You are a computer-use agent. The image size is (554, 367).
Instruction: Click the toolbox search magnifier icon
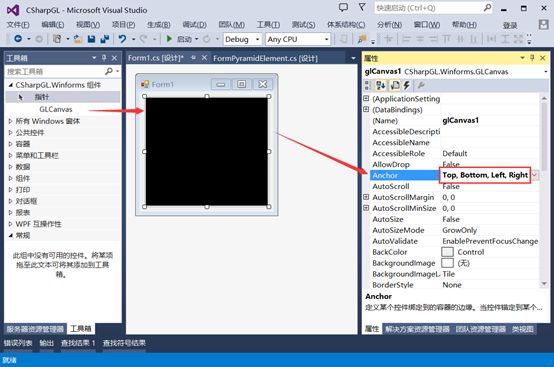pyautogui.click(x=109, y=71)
